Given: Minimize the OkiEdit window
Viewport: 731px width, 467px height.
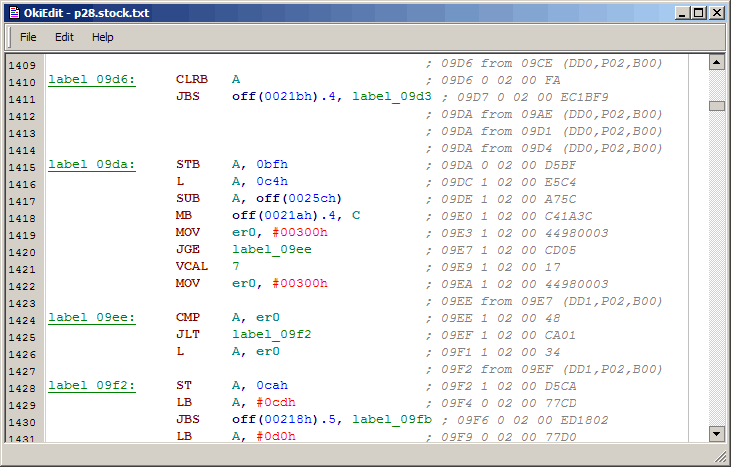Looking at the screenshot, I should (683, 13).
